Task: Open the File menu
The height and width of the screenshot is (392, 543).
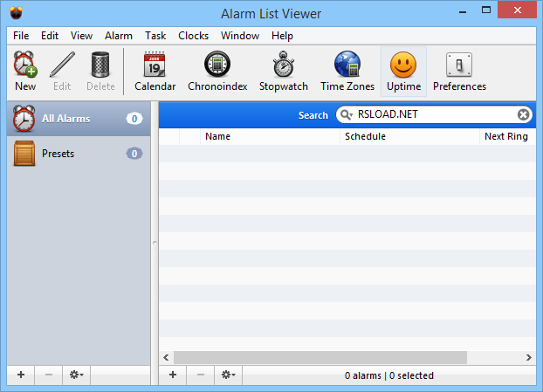Action: pos(21,36)
